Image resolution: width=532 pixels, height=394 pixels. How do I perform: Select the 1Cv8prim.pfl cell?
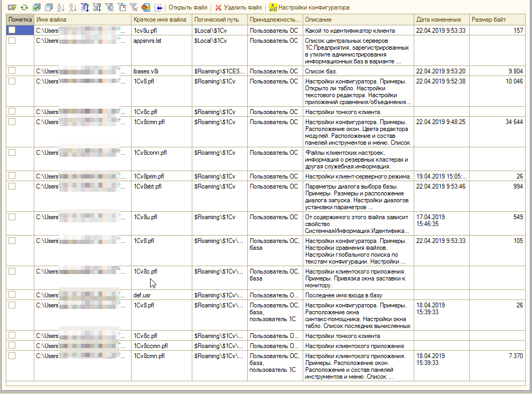tap(162, 176)
